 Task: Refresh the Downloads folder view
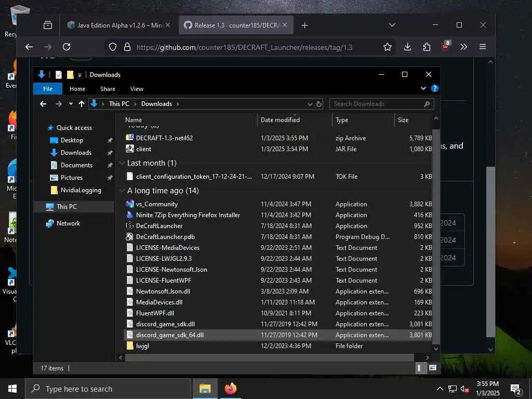tap(319, 104)
